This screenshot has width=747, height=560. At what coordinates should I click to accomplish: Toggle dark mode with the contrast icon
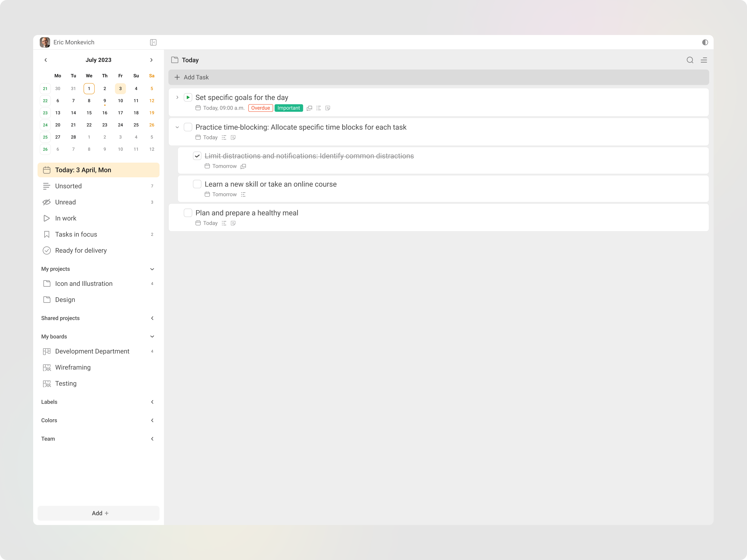(x=705, y=42)
